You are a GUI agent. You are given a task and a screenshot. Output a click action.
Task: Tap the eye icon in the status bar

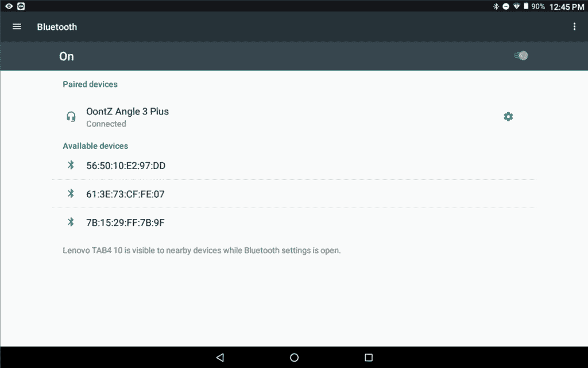(9, 7)
